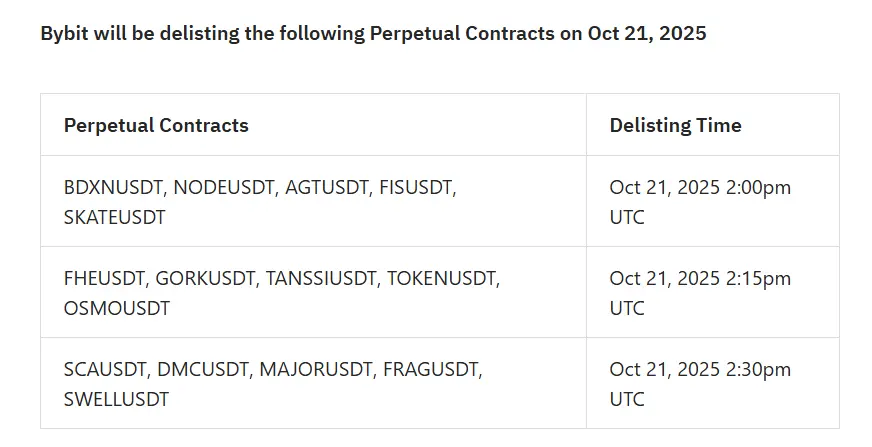872x447 pixels.
Task: Click TOKENUSDT contract name
Action: click(441, 278)
